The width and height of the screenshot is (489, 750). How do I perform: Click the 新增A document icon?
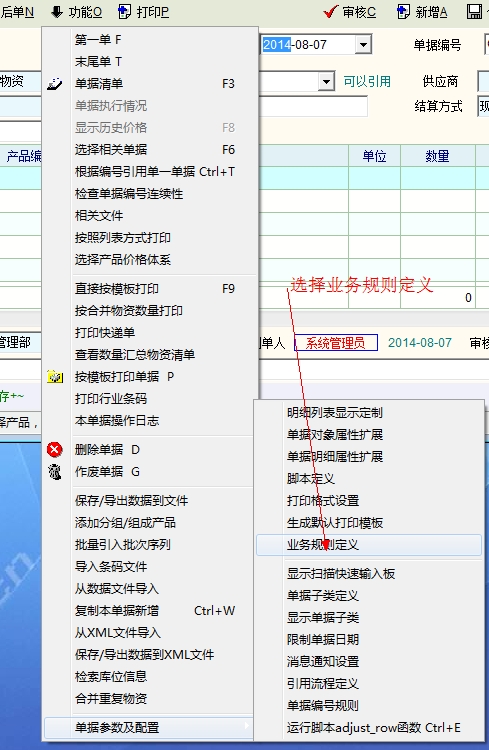(403, 11)
